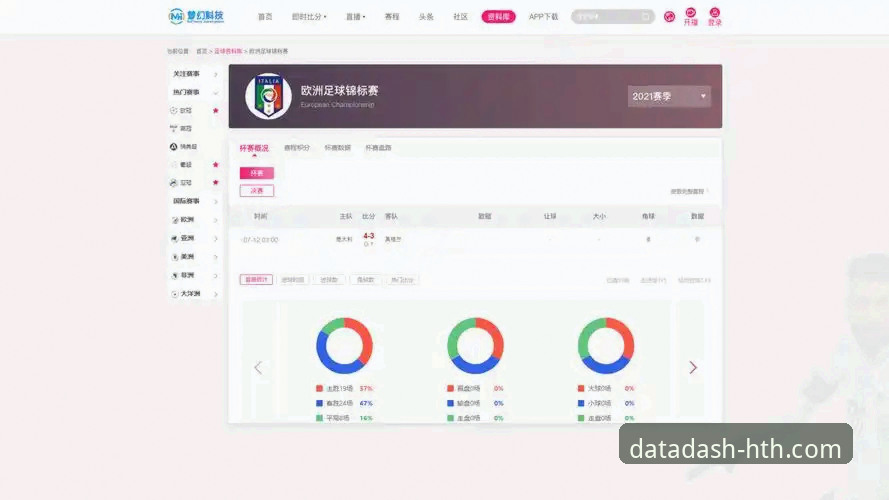Open the 直播 dropdown menu
The image size is (889, 500).
tap(355, 17)
